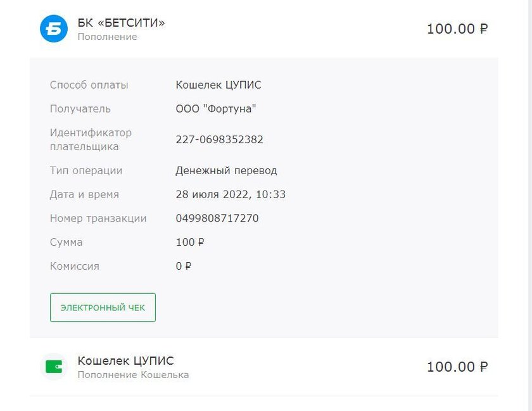Screen dimensions: 532x411
Task: Click the Идентификатор плательщика label
Action: pyautogui.click(x=91, y=140)
